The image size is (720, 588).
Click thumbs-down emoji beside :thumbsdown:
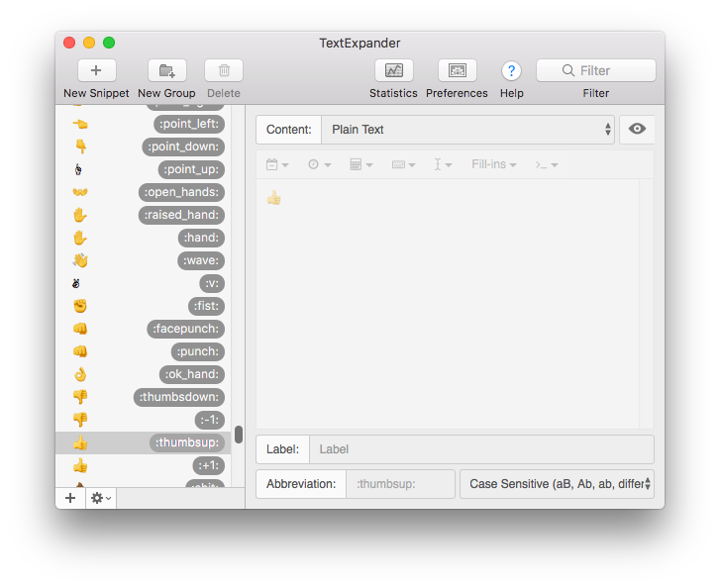click(80, 397)
